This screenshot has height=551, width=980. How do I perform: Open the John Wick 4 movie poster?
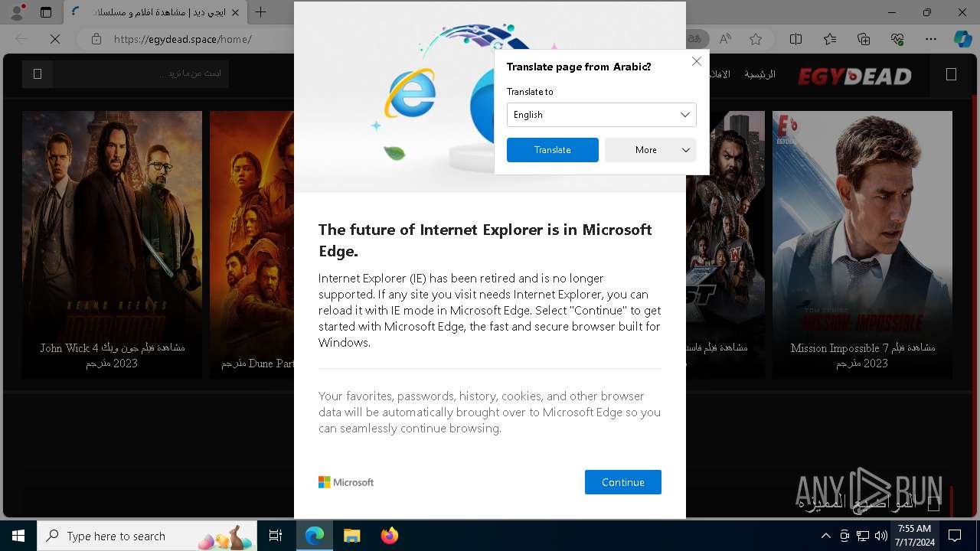(112, 245)
